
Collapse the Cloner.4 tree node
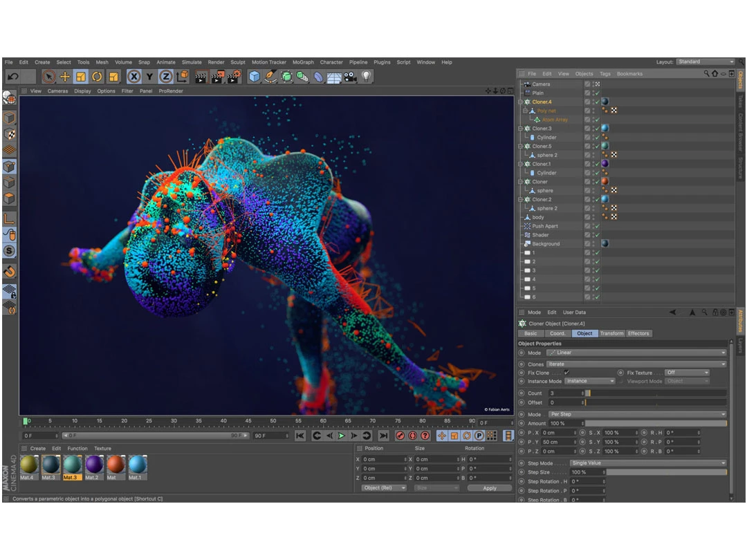tap(521, 102)
